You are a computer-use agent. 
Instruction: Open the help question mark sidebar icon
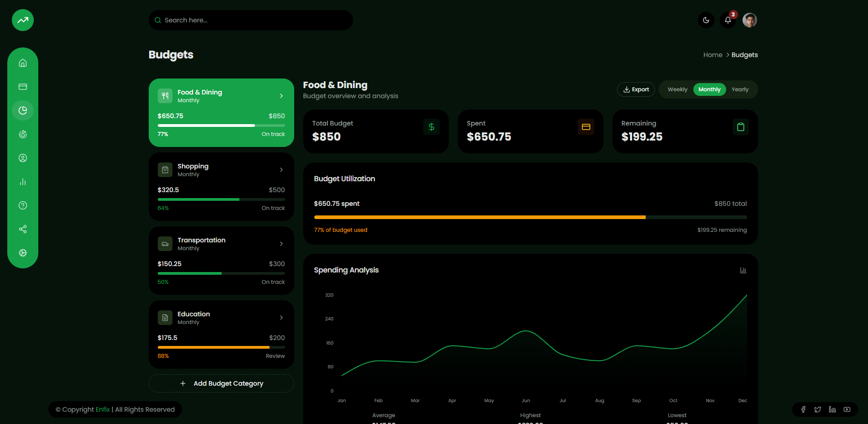(x=23, y=205)
